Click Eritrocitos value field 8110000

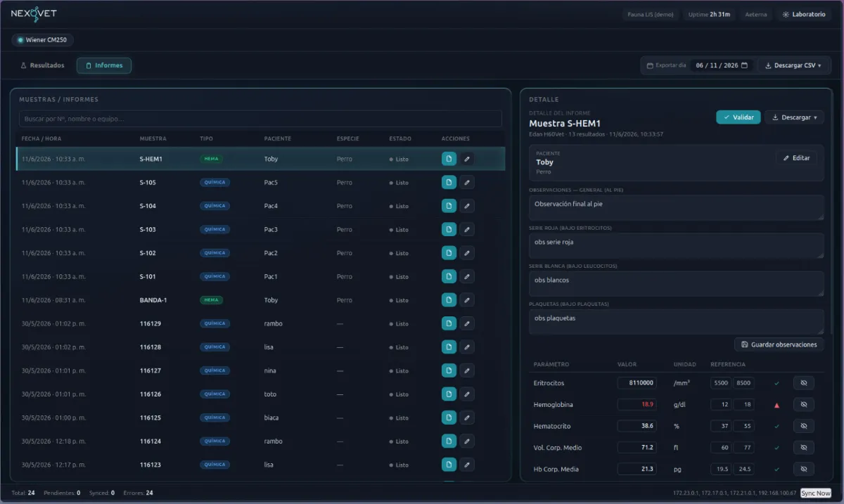point(637,383)
